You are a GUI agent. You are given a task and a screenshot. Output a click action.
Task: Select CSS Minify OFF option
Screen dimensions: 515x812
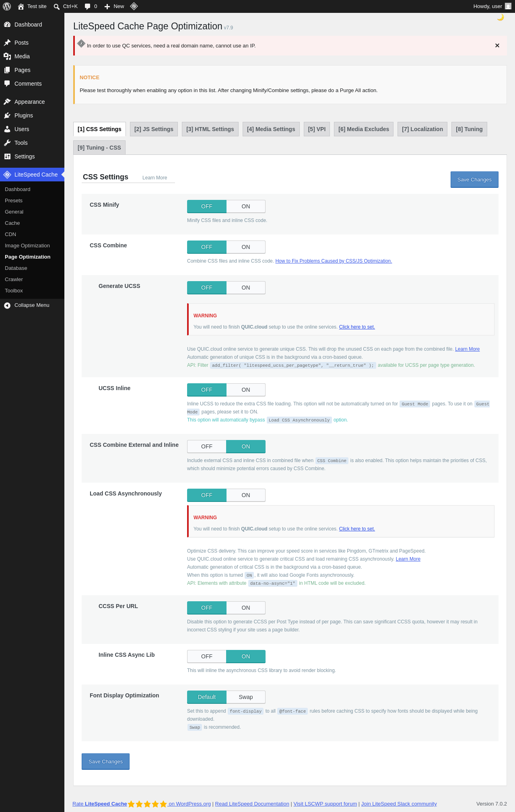click(207, 206)
